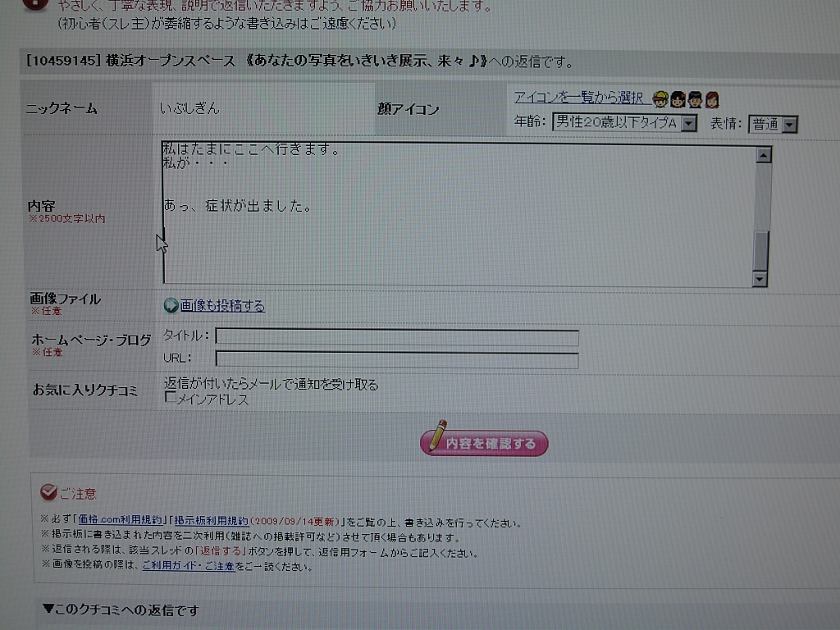
Task: Click the second face icon with black hair
Action: 678,99
